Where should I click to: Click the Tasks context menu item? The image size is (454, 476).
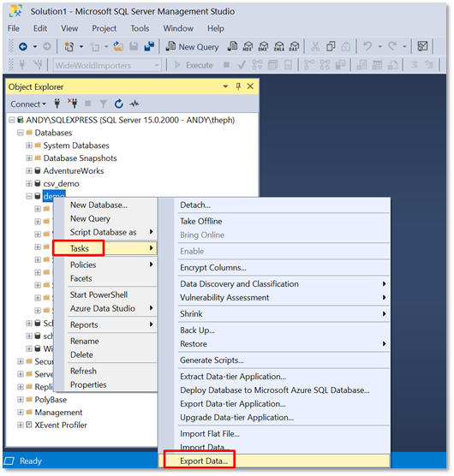click(105, 248)
